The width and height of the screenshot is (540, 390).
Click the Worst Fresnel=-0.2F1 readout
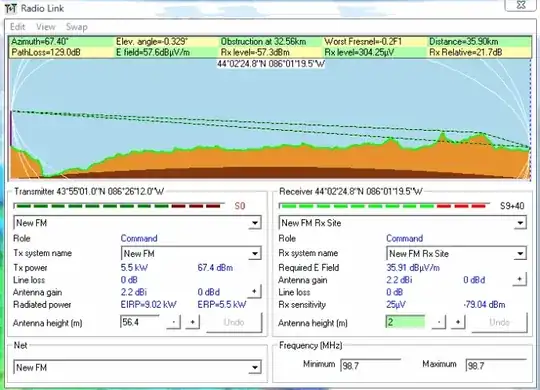pyautogui.click(x=363, y=42)
